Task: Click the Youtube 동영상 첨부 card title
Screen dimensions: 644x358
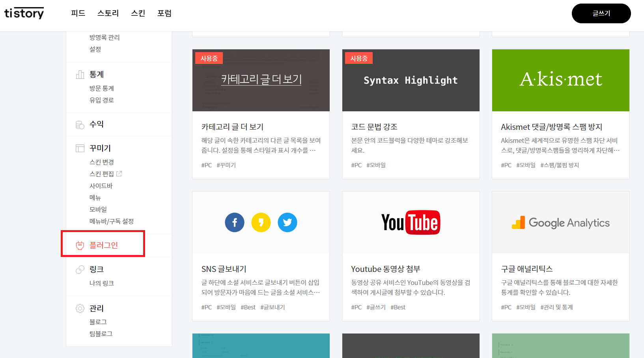Action: pos(386,269)
